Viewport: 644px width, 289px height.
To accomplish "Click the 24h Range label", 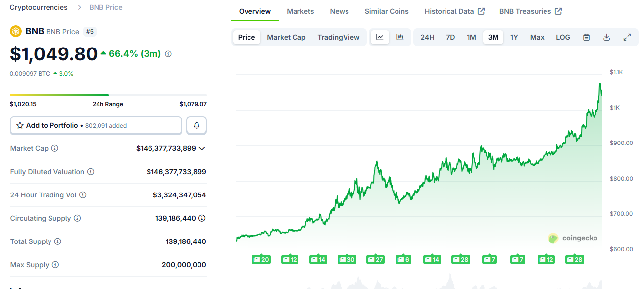I will [x=108, y=104].
